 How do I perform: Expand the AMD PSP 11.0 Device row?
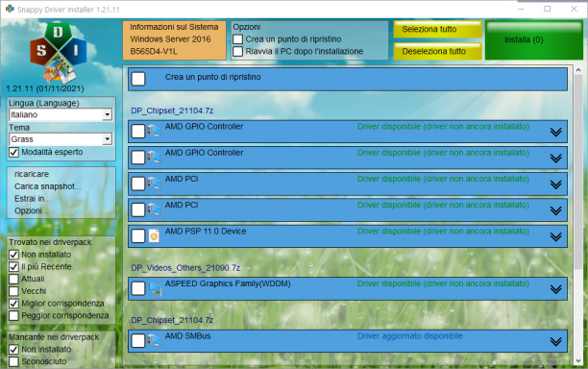point(555,236)
